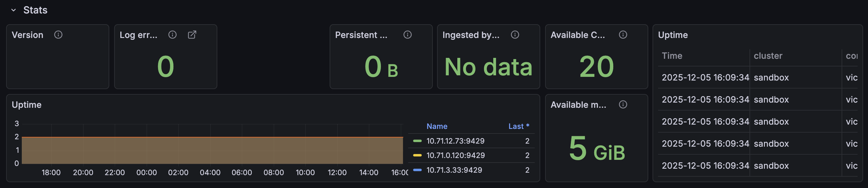Click the Available memory panel info icon
This screenshot has width=868, height=188.
(x=623, y=105)
